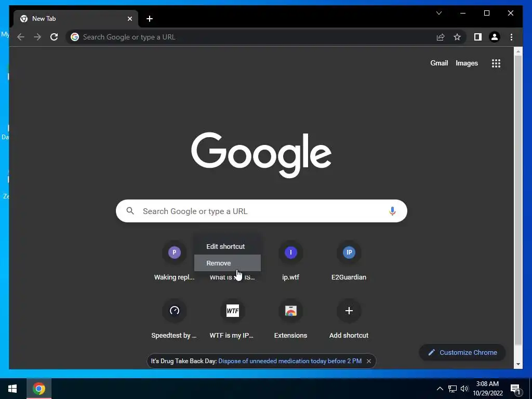532x399 pixels.
Task: Open the taskbar clock and date
Action: pyautogui.click(x=487, y=389)
